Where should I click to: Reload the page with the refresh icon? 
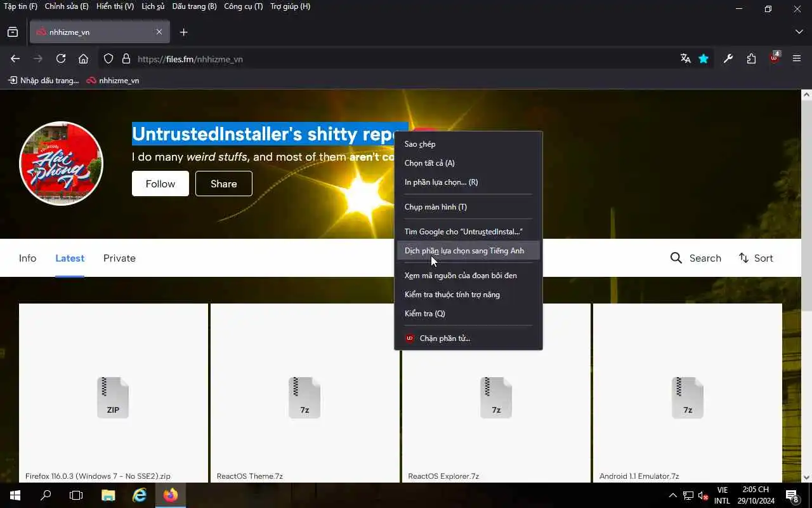pos(61,58)
